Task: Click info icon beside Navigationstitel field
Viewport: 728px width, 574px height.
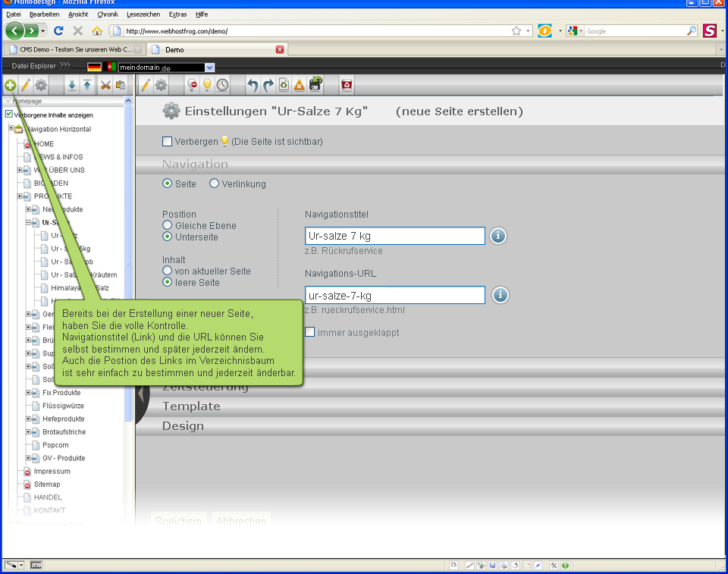Action: (x=497, y=236)
